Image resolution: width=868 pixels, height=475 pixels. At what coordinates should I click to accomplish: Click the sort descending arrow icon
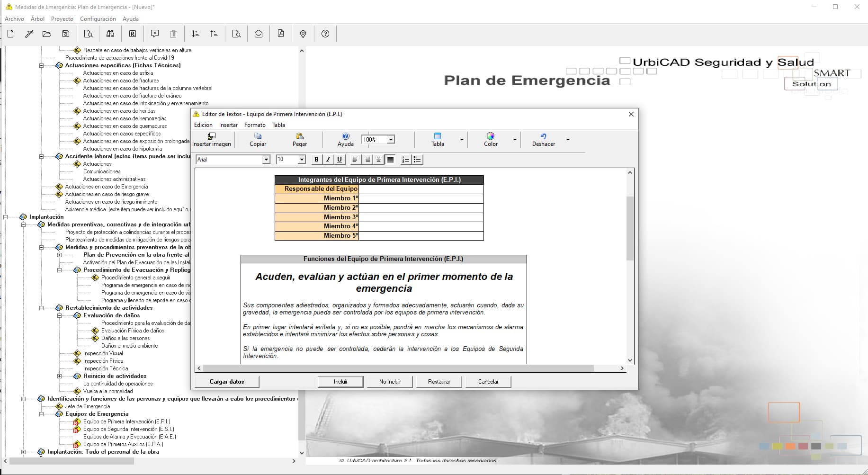click(x=195, y=34)
